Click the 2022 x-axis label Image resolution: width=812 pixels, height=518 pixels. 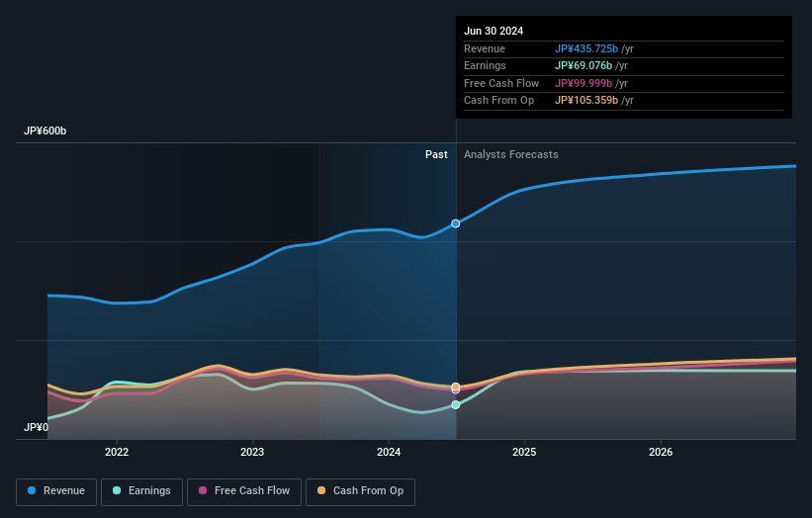117,452
